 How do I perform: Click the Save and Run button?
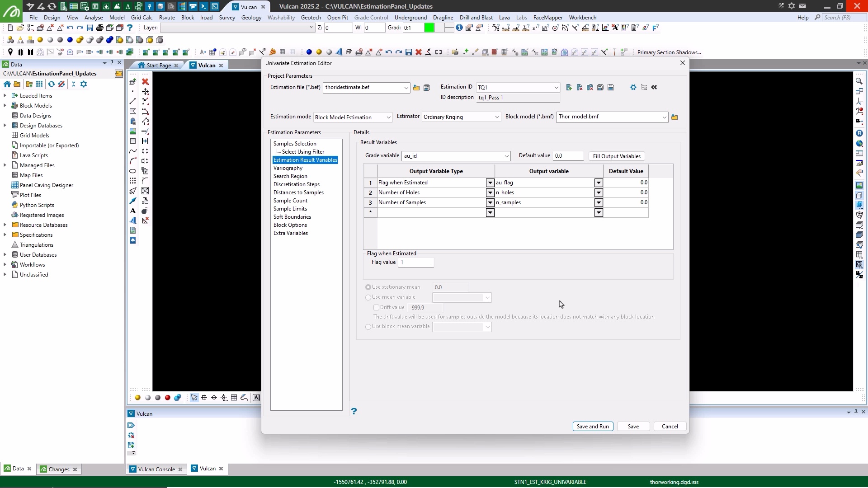593,427
